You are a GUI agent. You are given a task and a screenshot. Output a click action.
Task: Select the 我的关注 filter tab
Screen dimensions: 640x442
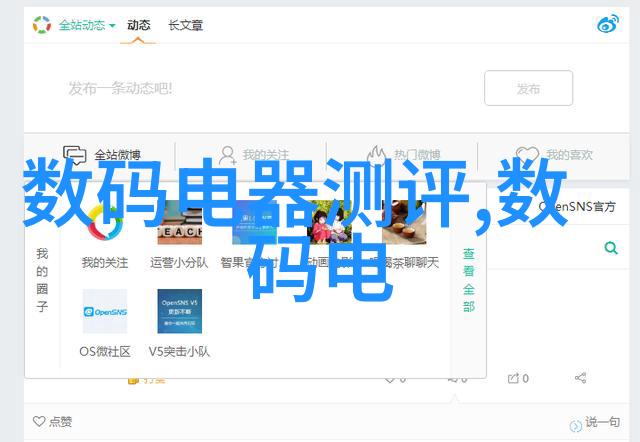253,155
